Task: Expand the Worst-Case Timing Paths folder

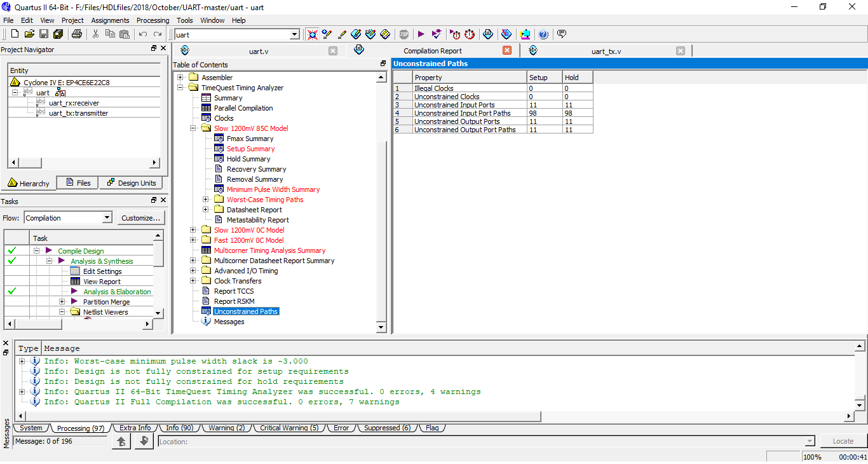Action: (x=206, y=200)
